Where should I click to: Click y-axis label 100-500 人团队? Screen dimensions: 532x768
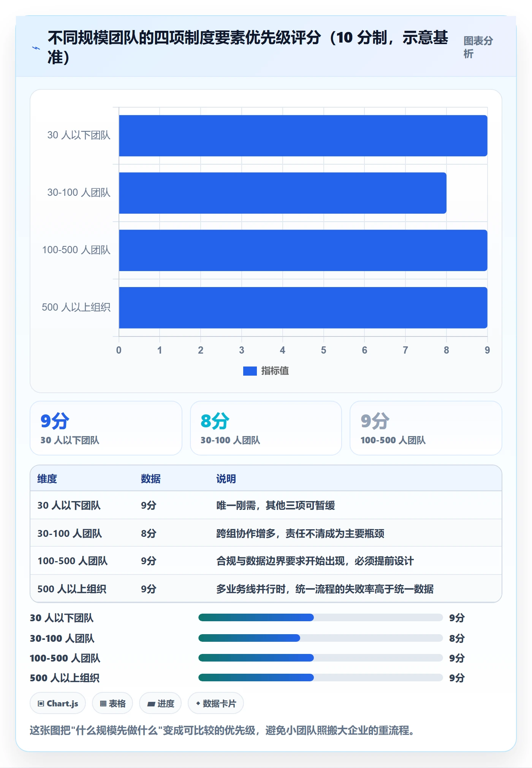click(x=76, y=250)
